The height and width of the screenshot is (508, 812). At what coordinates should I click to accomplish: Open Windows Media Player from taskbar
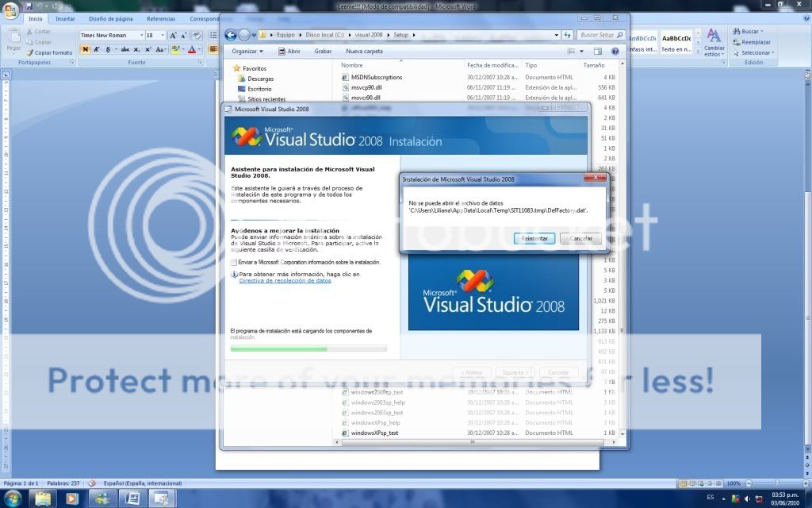72,498
